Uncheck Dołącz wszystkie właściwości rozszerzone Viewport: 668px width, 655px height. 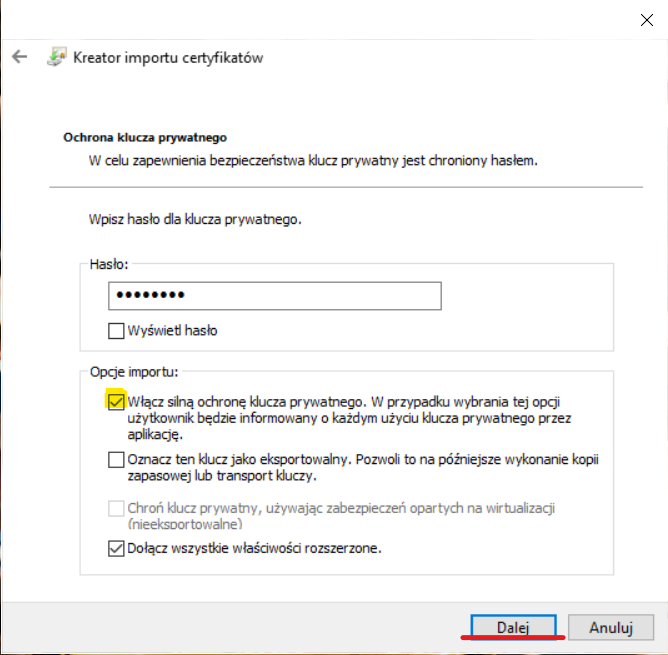[x=116, y=548]
